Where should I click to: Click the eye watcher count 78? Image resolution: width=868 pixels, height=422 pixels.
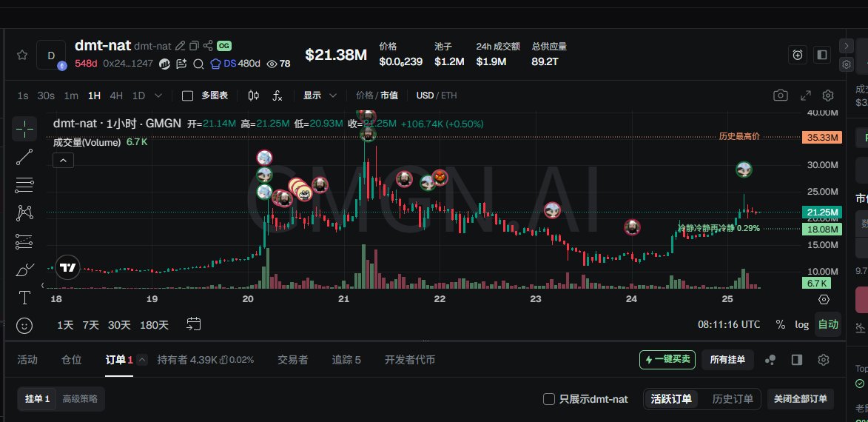point(278,64)
